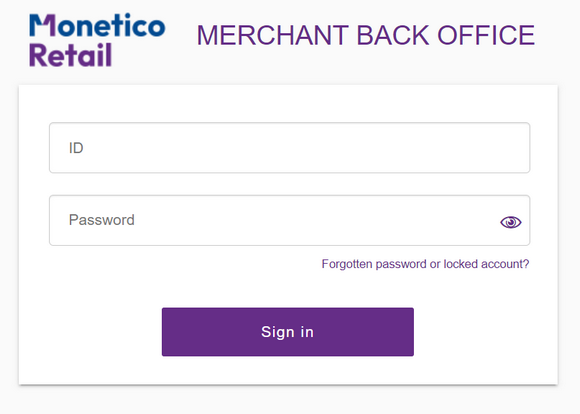The image size is (580, 414).
Task: Click the word MERCHANT in the header
Action: tap(273, 36)
